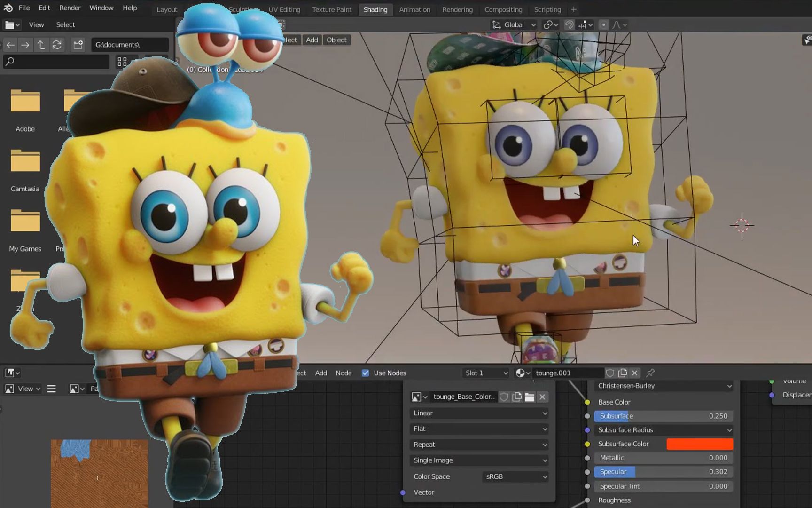Open the Repeat extension dropdown
This screenshot has width=812, height=508.
479,444
